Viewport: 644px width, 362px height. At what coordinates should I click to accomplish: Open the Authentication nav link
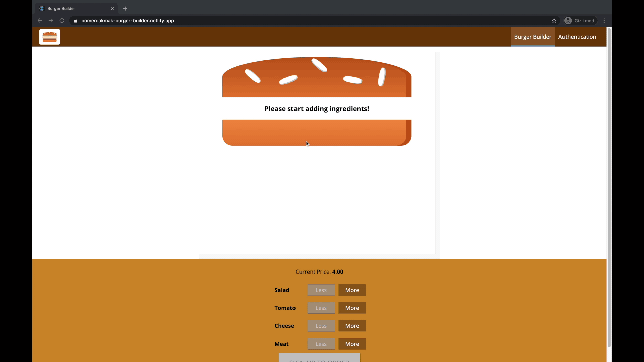click(x=577, y=37)
